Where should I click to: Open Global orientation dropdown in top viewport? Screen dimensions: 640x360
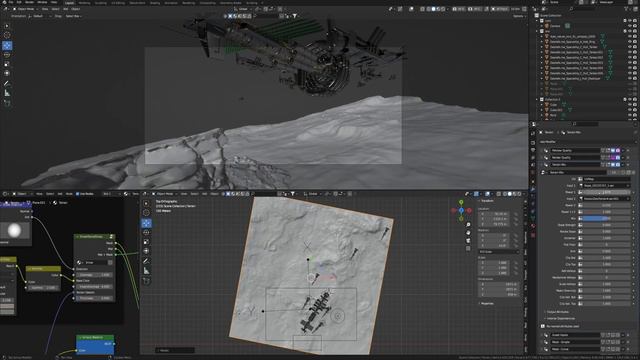point(243,9)
